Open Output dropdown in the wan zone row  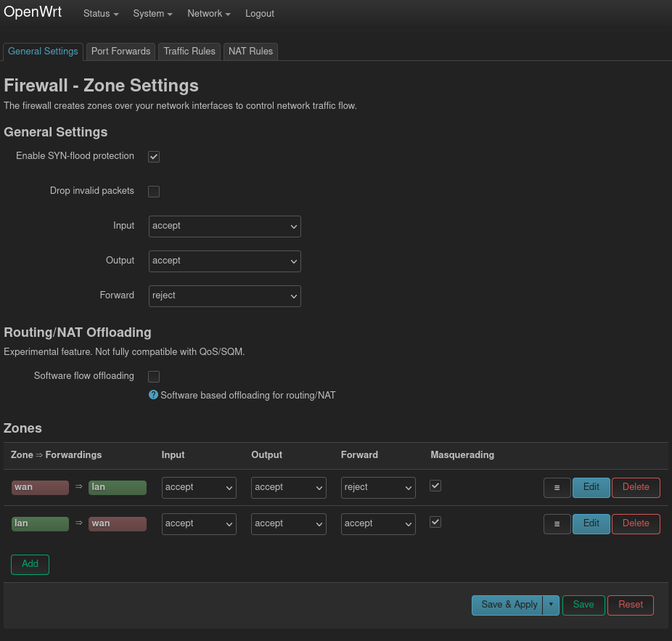coord(288,488)
